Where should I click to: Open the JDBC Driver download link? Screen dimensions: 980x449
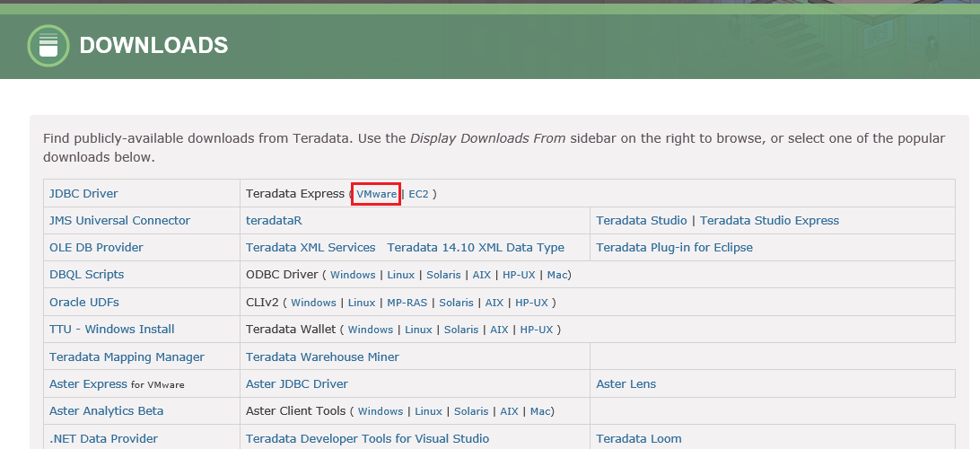pos(83,194)
